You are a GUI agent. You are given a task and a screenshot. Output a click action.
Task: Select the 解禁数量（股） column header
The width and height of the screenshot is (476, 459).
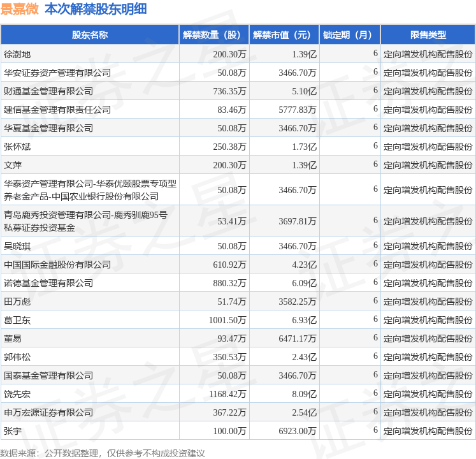coord(214,35)
